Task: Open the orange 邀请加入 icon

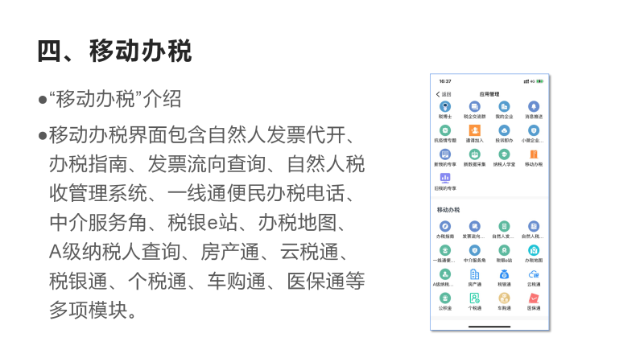Action: [x=475, y=130]
